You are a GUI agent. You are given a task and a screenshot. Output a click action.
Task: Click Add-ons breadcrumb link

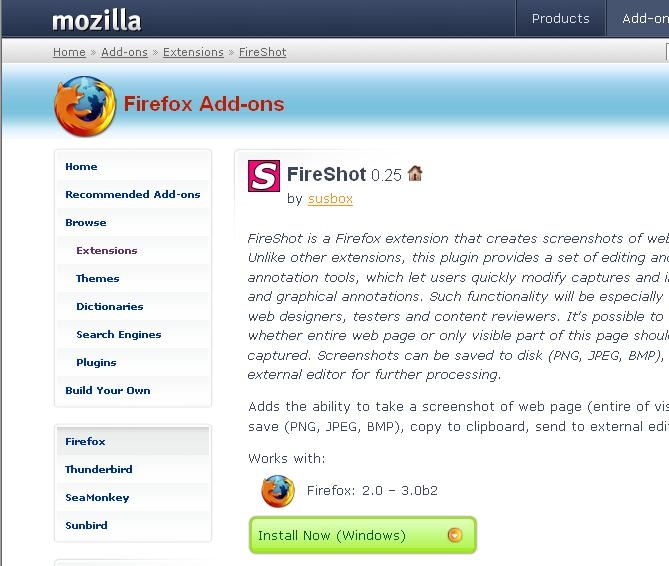[125, 52]
